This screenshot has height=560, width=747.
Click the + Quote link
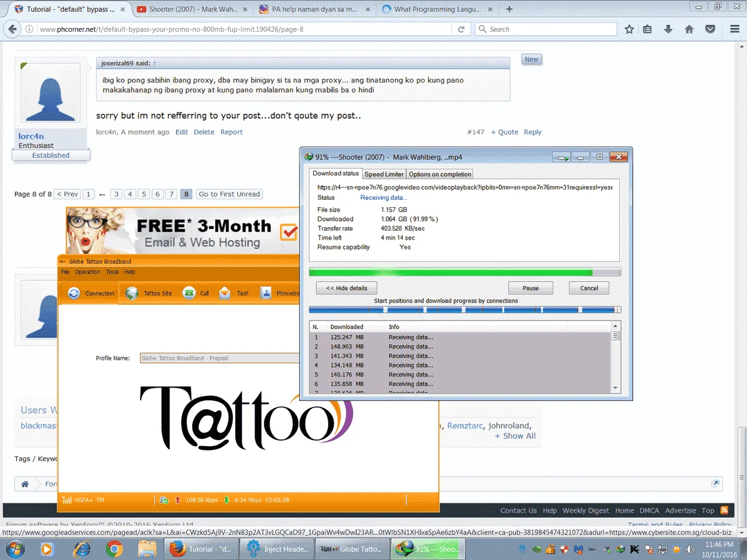tap(504, 132)
